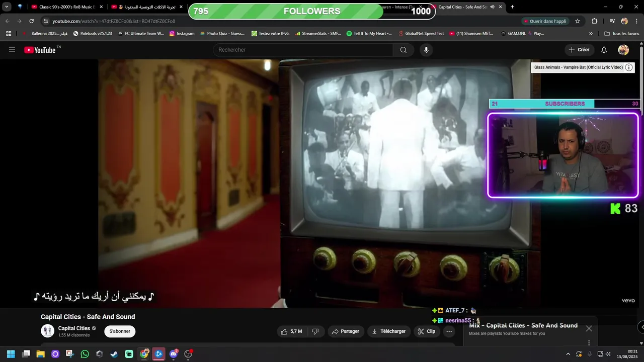Image resolution: width=644 pixels, height=362 pixels.
Task: Open File Explorer from taskbar
Action: pyautogui.click(x=40, y=354)
